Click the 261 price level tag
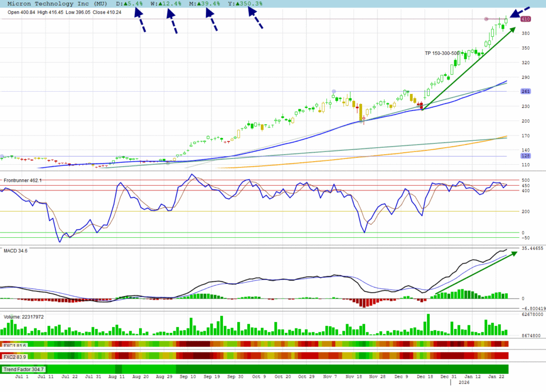Viewport: 546px width, 392px height. click(525, 91)
